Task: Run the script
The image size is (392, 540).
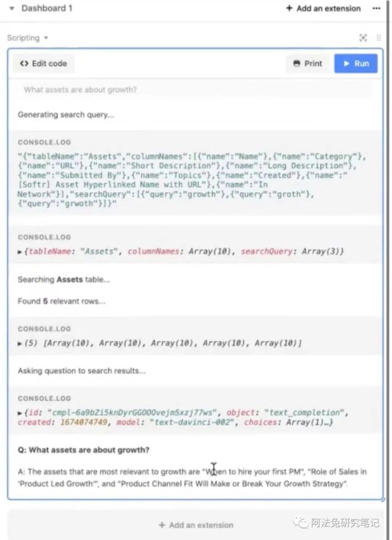Action: pos(355,64)
